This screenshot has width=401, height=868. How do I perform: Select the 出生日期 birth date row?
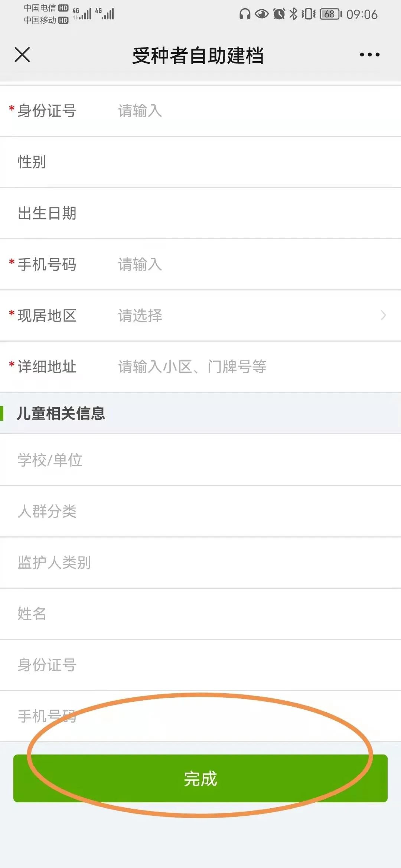[200, 213]
